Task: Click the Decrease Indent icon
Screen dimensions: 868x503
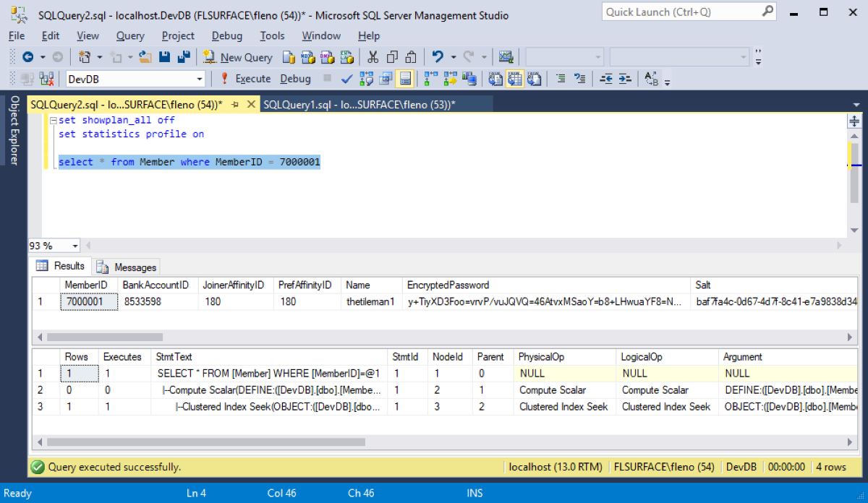Action: tap(606, 78)
